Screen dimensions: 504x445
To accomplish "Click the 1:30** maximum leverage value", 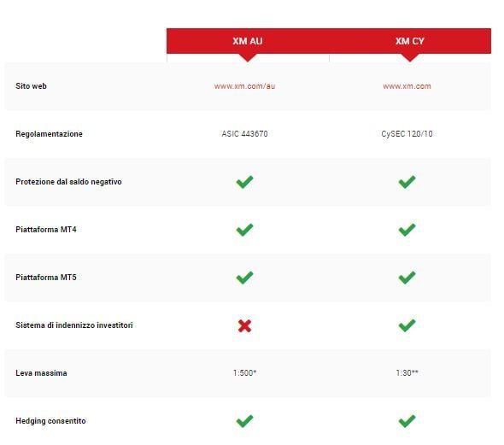I will point(407,373).
